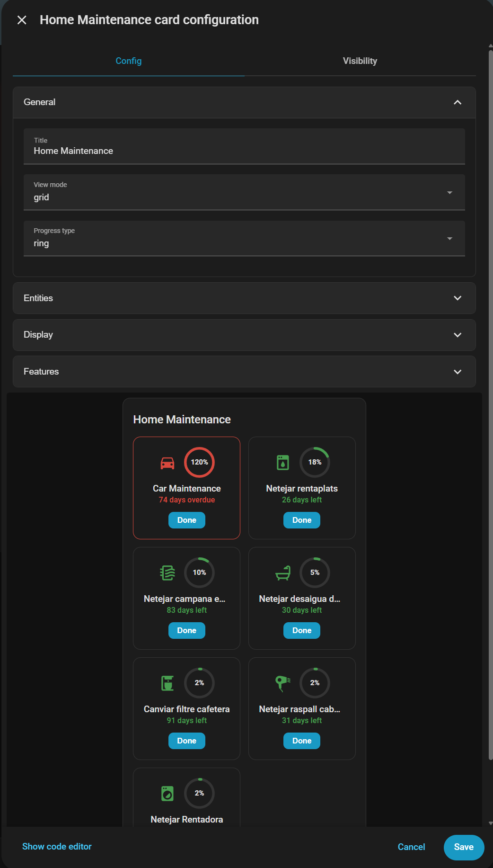Click the 10% progress ring
This screenshot has width=493, height=868.
click(199, 573)
